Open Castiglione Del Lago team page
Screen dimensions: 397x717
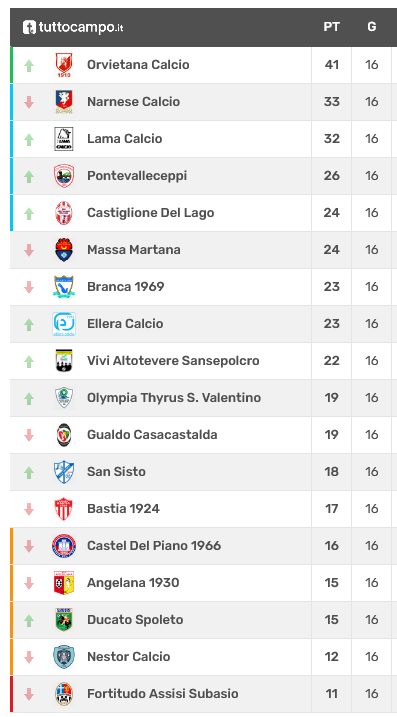click(x=150, y=213)
